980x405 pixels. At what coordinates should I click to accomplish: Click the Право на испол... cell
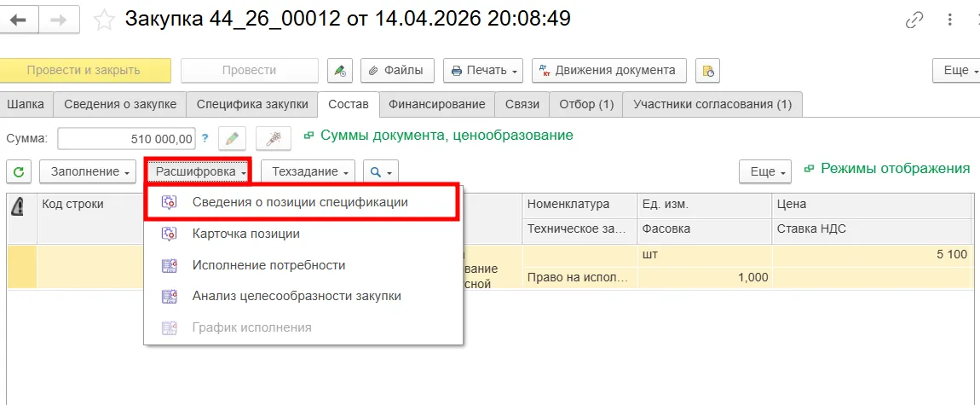pos(579,277)
